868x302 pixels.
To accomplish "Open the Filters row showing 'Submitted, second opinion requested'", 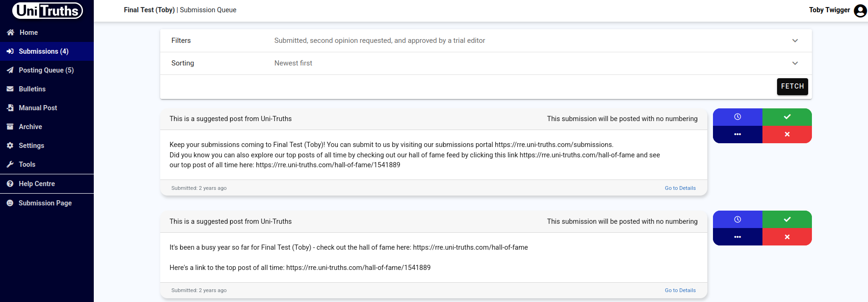I will point(486,41).
